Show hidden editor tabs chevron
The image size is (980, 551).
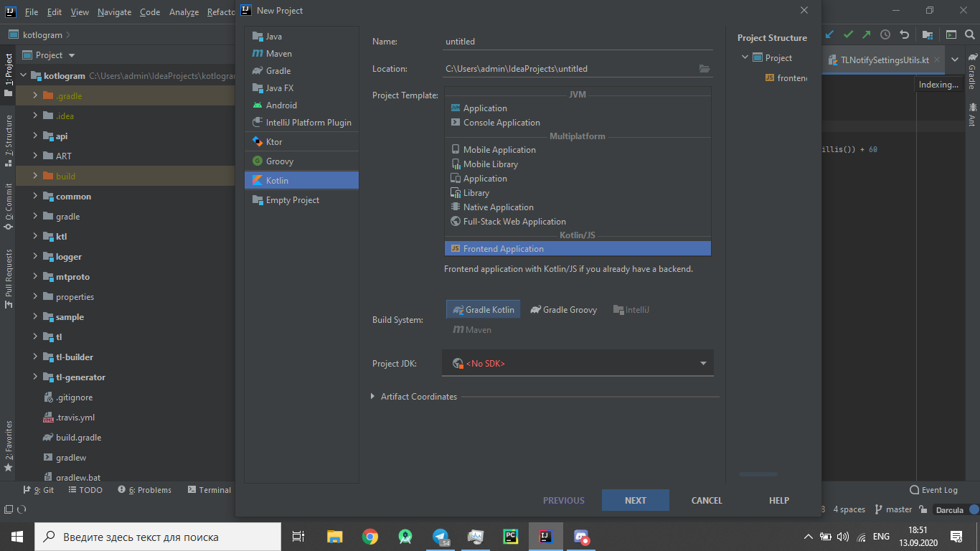pyautogui.click(x=954, y=60)
